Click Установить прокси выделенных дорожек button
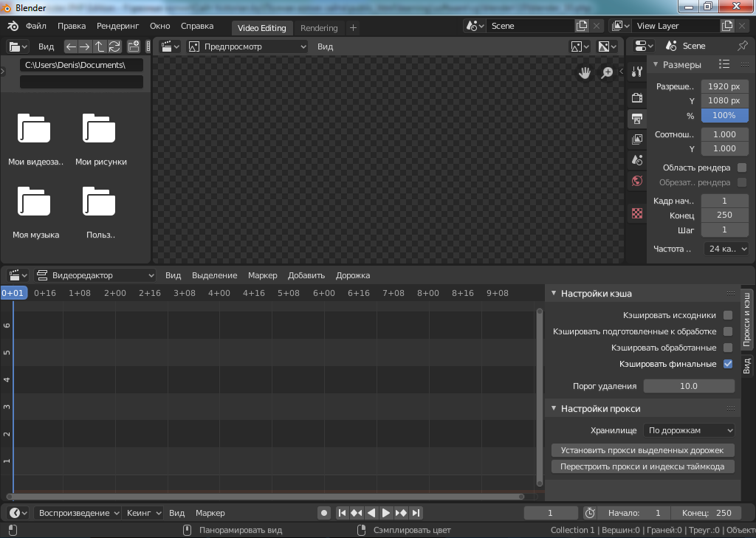Screen dimensions: 756x538 point(643,450)
